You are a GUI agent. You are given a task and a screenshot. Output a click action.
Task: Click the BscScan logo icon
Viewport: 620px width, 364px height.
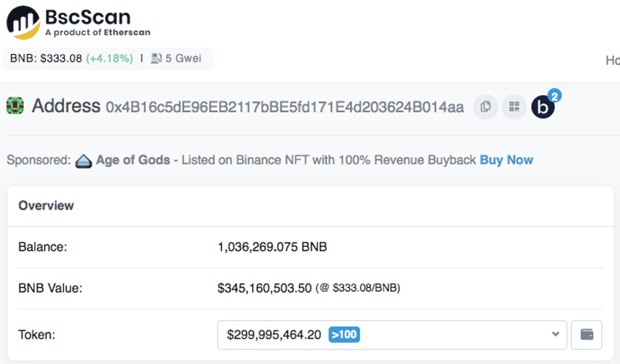pyautogui.click(x=23, y=22)
